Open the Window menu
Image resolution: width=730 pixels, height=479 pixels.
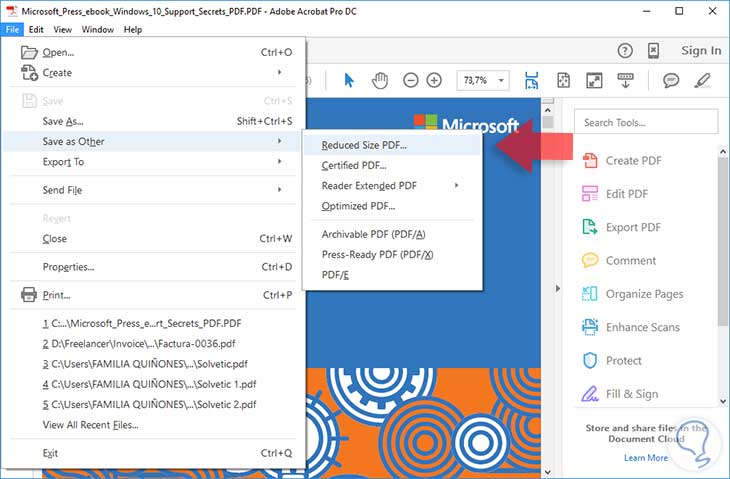98,29
